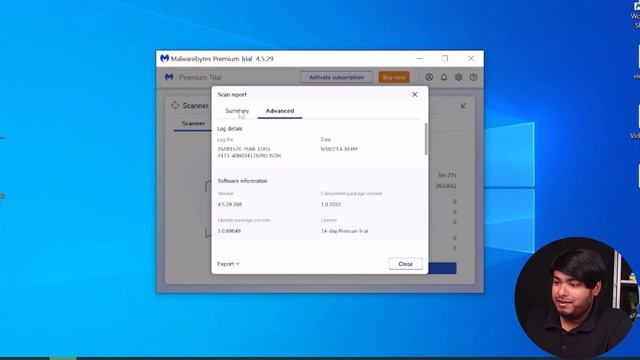Select the Scanner tab behind the dialog

tap(193, 123)
